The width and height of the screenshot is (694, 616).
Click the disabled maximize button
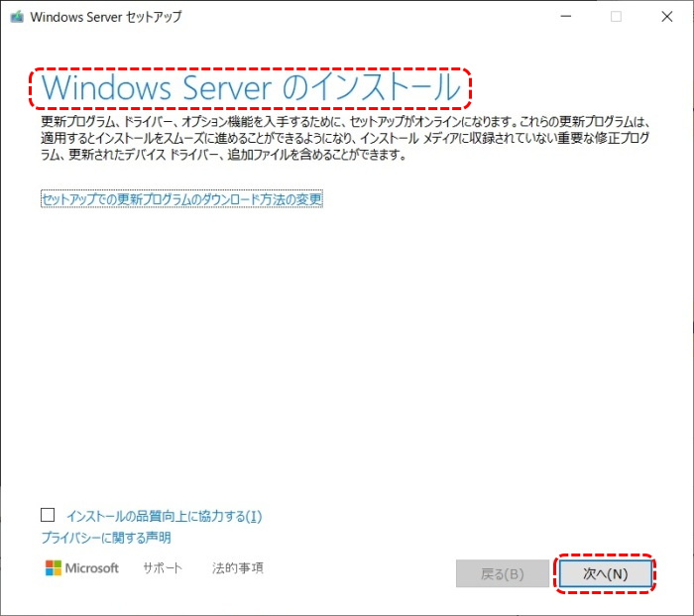click(616, 17)
